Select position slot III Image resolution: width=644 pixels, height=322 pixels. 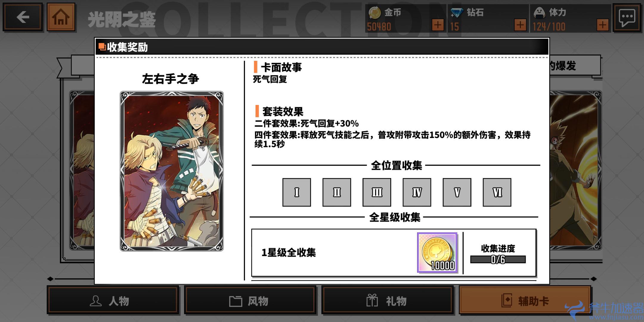377,192
